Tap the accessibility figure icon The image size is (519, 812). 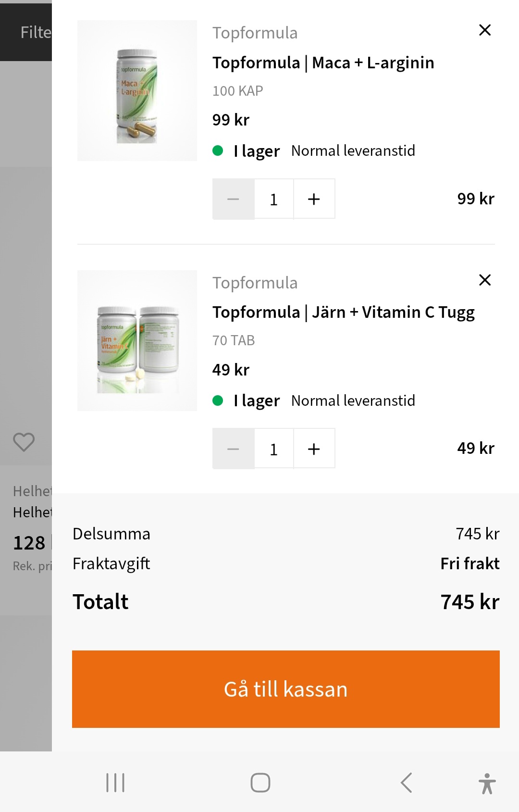tap(487, 783)
